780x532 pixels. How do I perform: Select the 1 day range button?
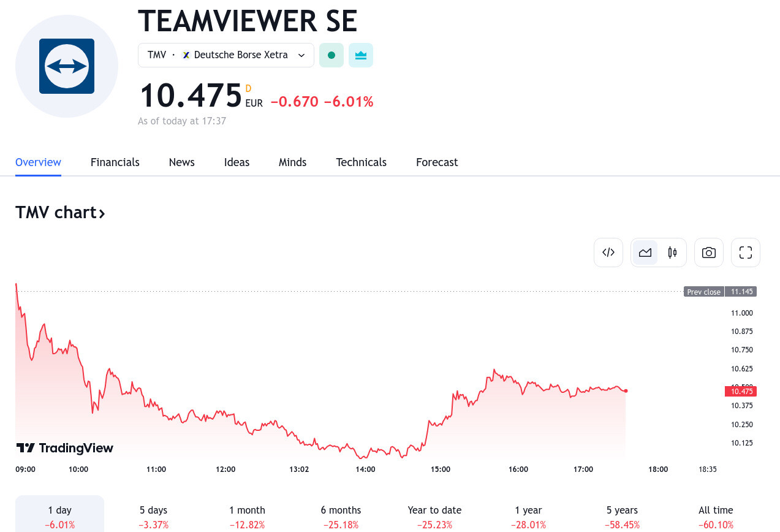(59, 515)
